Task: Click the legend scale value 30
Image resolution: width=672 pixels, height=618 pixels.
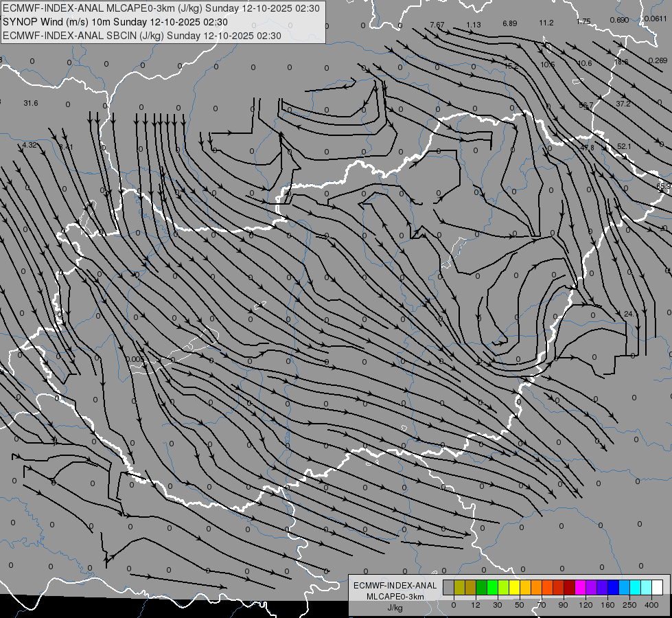Action: coord(498,605)
